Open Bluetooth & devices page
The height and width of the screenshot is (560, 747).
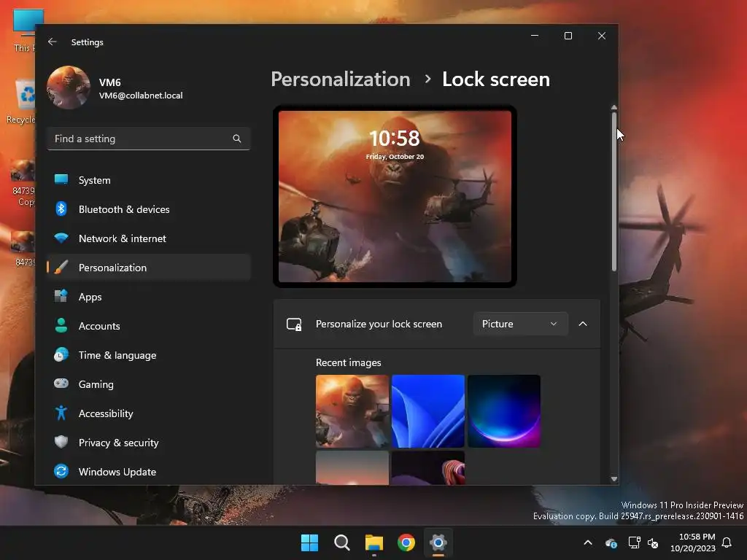(x=149, y=209)
